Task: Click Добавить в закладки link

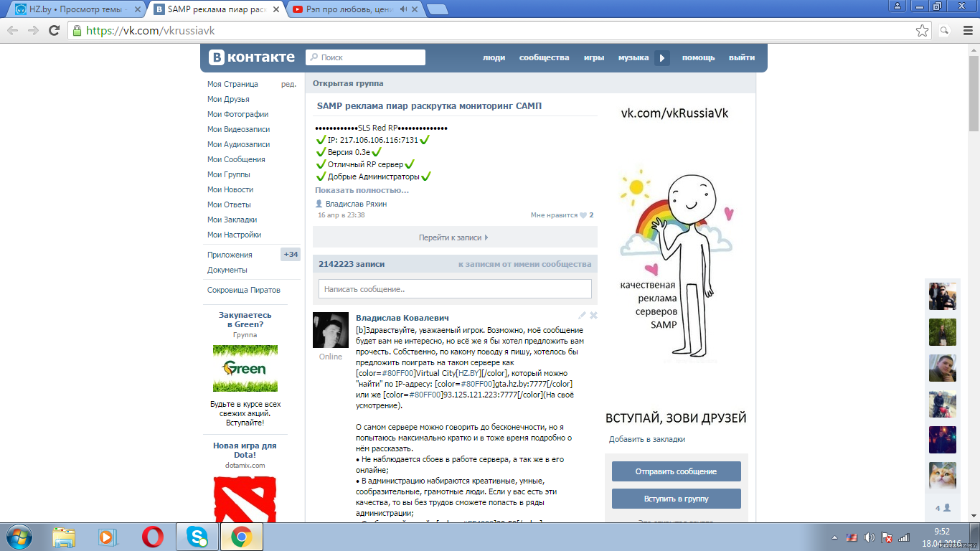Action: pos(647,439)
